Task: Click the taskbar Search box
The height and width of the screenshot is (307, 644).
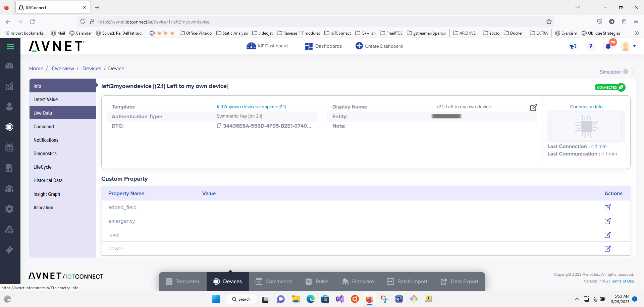Action: 241,299
